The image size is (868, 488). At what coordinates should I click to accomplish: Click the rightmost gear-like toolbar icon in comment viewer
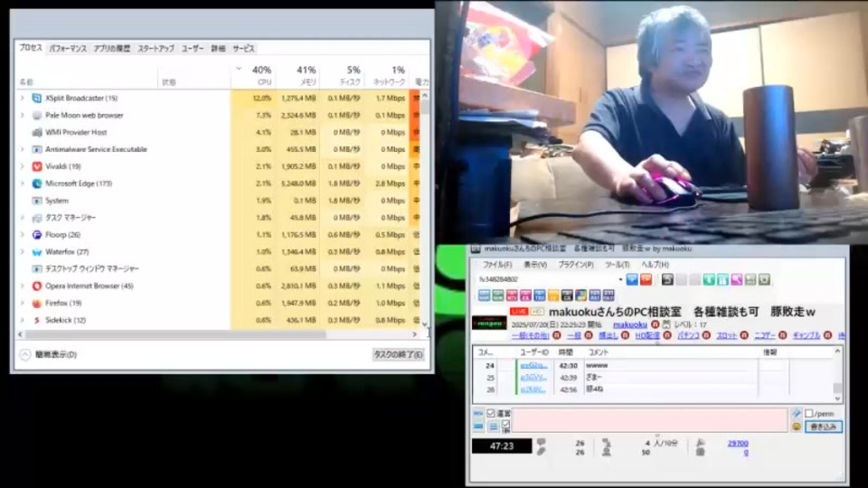764,279
